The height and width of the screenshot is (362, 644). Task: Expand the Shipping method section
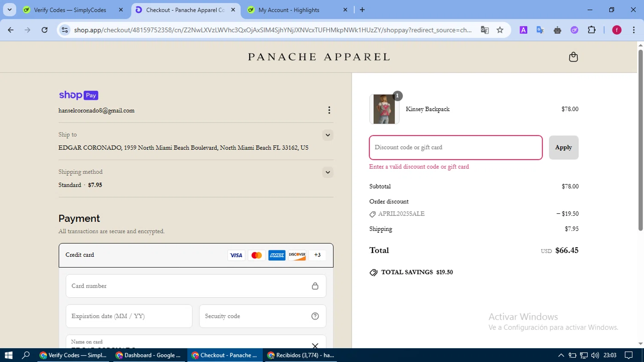coord(328,172)
